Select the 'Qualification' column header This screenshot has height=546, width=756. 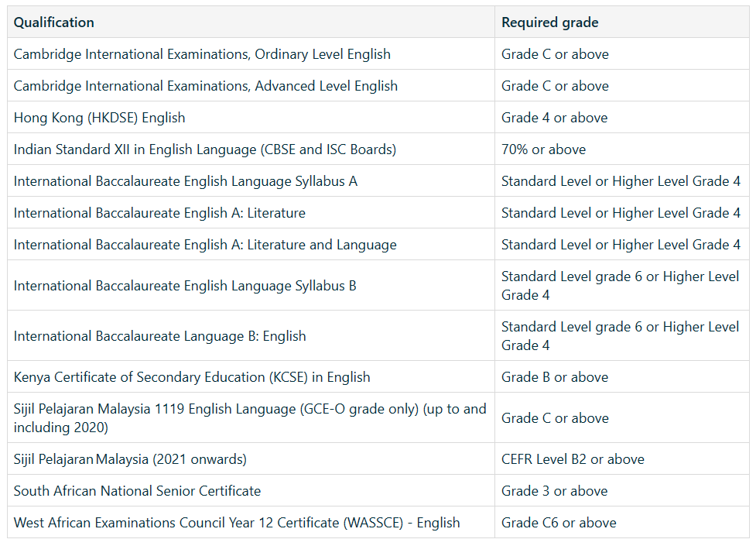(x=251, y=22)
